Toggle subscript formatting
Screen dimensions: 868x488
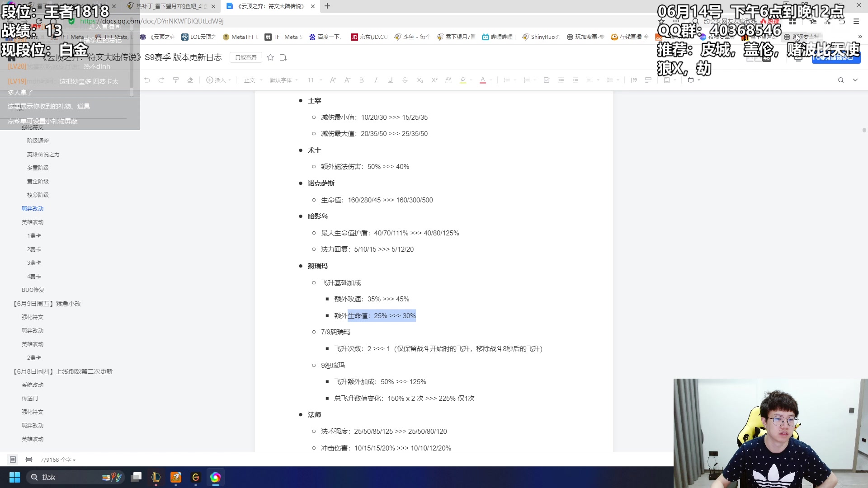coord(420,80)
